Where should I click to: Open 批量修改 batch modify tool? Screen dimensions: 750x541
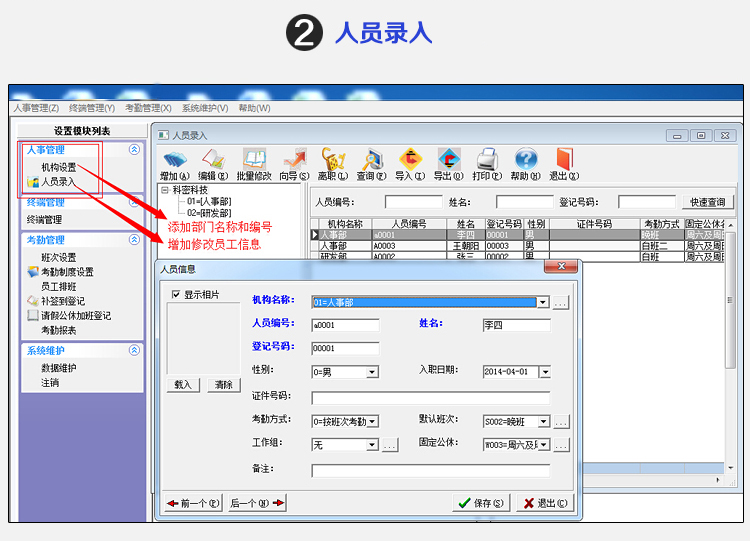(x=253, y=160)
